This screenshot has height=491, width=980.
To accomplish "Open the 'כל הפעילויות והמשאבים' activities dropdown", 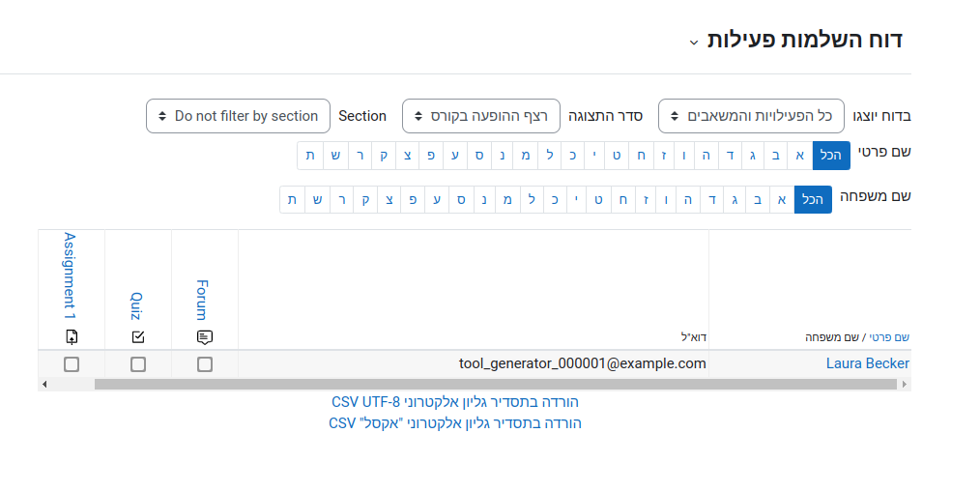I will tap(751, 116).
